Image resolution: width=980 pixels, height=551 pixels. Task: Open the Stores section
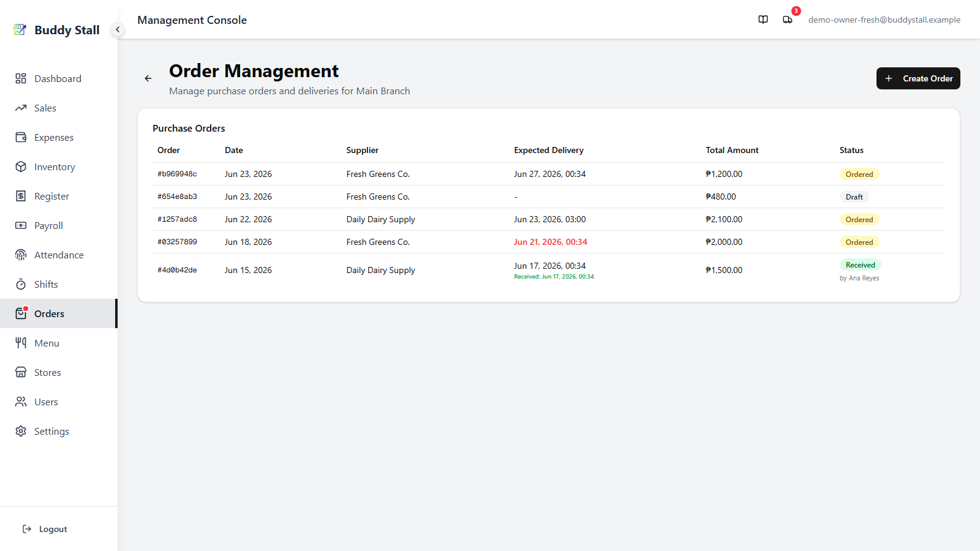[x=59, y=372]
